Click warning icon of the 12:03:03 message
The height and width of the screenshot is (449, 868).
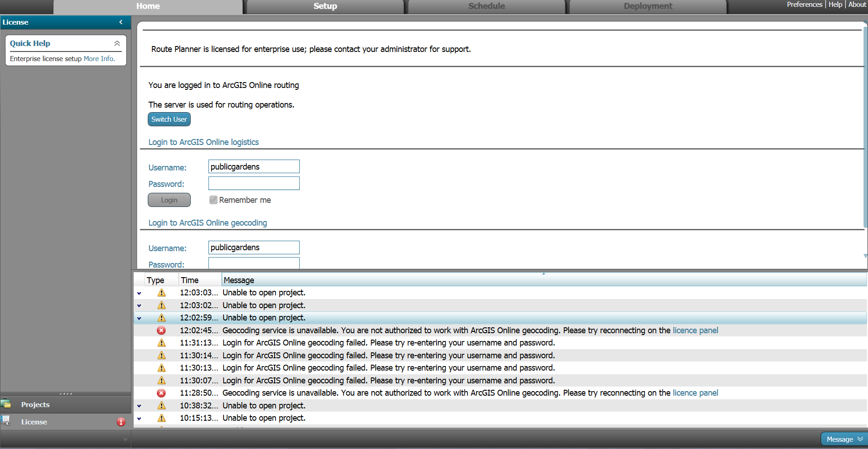tap(161, 293)
